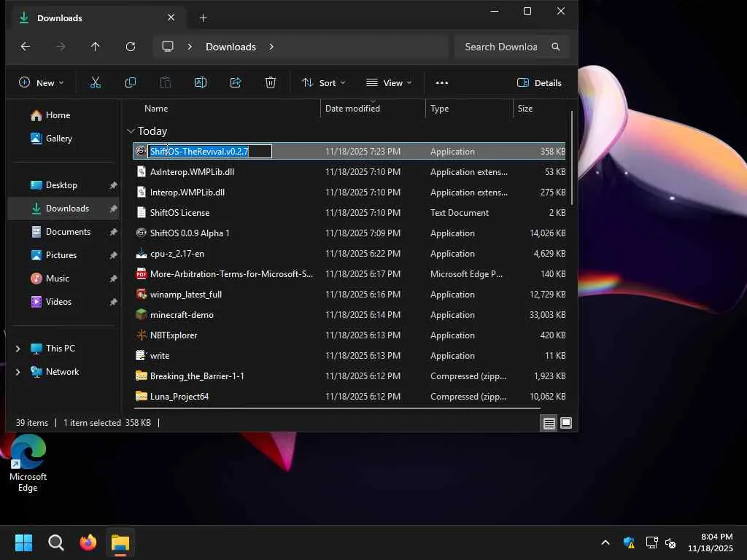The width and height of the screenshot is (747, 560).
Task: Click the network tray icon
Action: (651, 542)
